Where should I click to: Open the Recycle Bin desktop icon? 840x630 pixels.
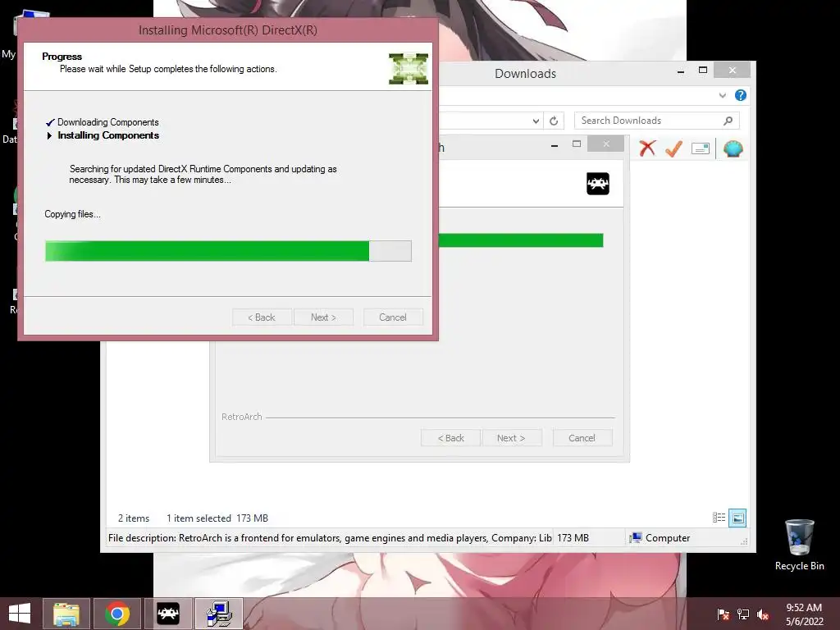coord(799,545)
